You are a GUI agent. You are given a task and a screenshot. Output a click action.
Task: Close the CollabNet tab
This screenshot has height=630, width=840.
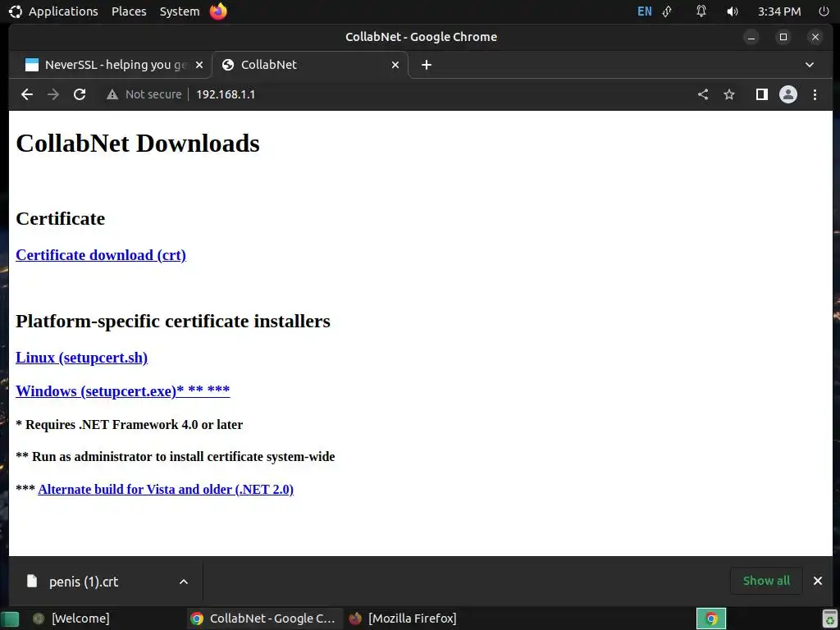point(395,65)
